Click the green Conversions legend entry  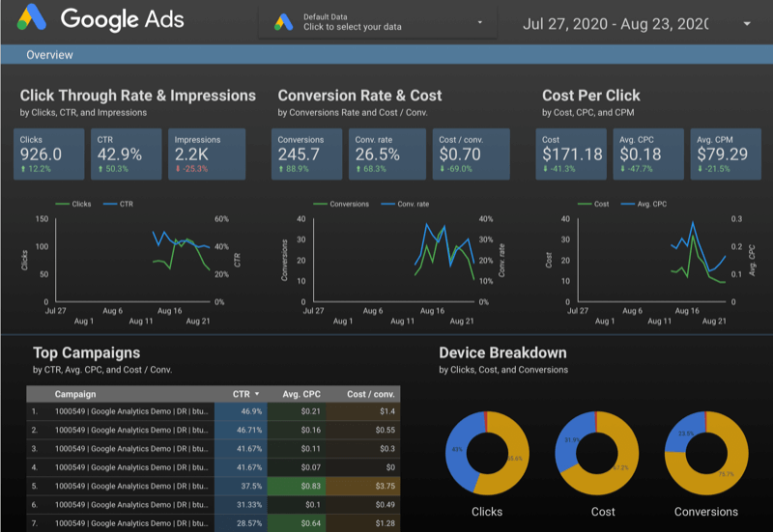tap(341, 204)
